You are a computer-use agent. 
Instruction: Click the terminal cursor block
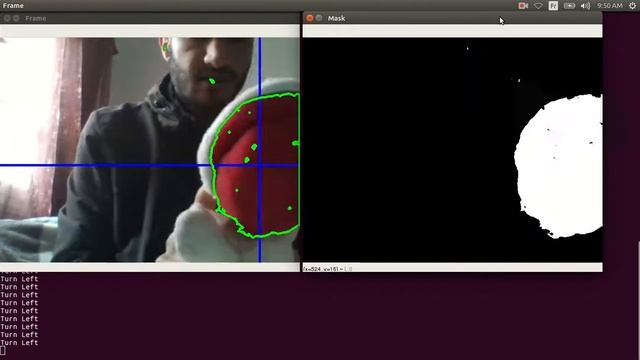pos(3,351)
